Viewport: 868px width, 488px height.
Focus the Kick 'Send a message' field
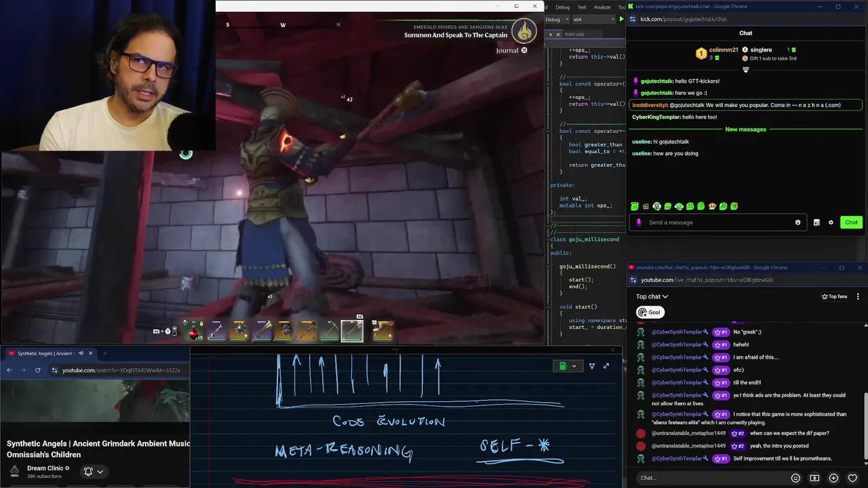(719, 222)
